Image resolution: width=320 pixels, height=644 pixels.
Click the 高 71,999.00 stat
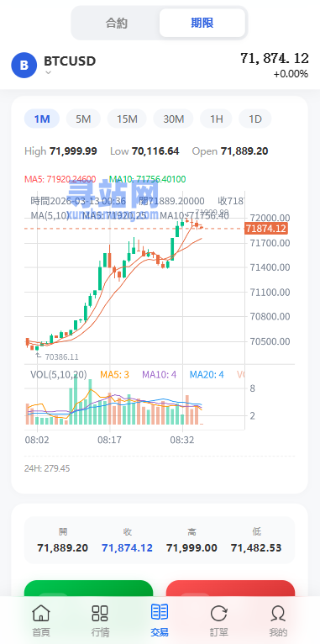191,541
